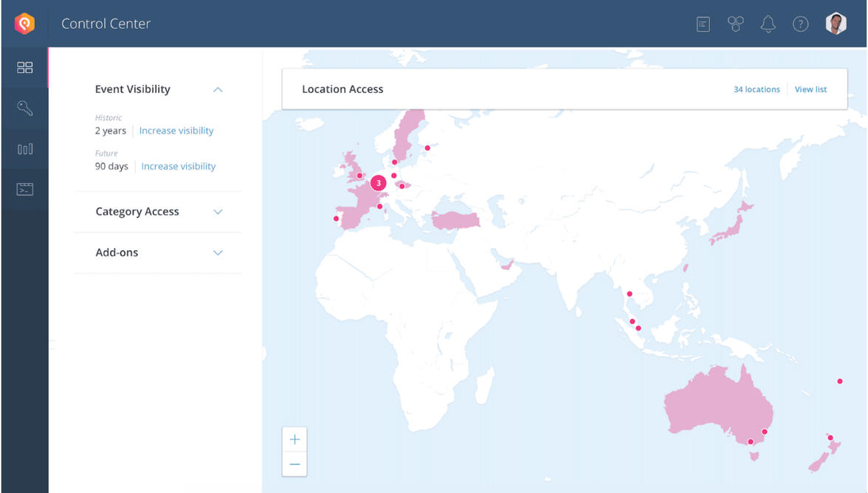Open the dashboard grid icon in sidebar
The width and height of the screenshot is (868, 493).
click(24, 67)
